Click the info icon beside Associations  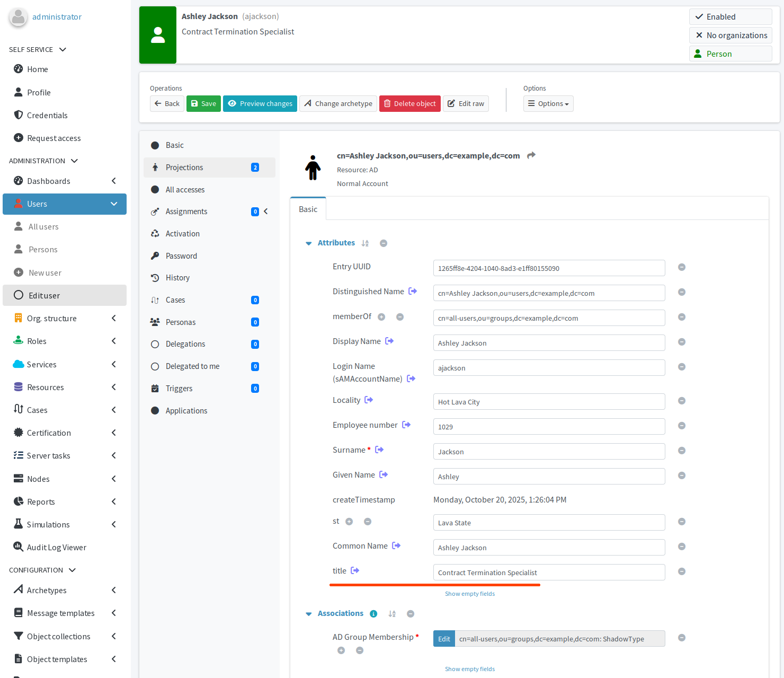[373, 614]
